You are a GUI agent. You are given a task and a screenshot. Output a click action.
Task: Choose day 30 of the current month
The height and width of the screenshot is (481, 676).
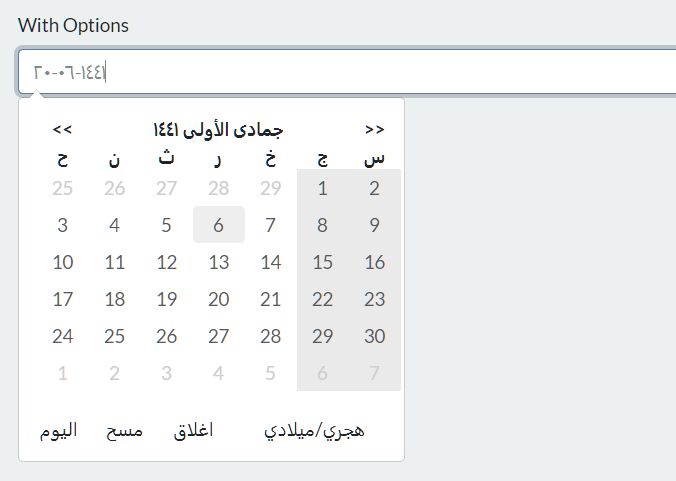coord(374,336)
